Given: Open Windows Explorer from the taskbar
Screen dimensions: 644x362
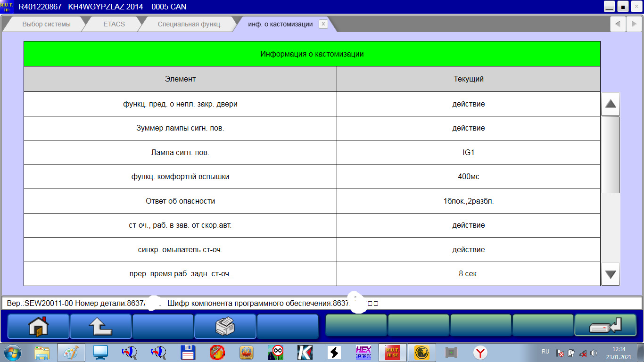Looking at the screenshot, I should pos(42,352).
